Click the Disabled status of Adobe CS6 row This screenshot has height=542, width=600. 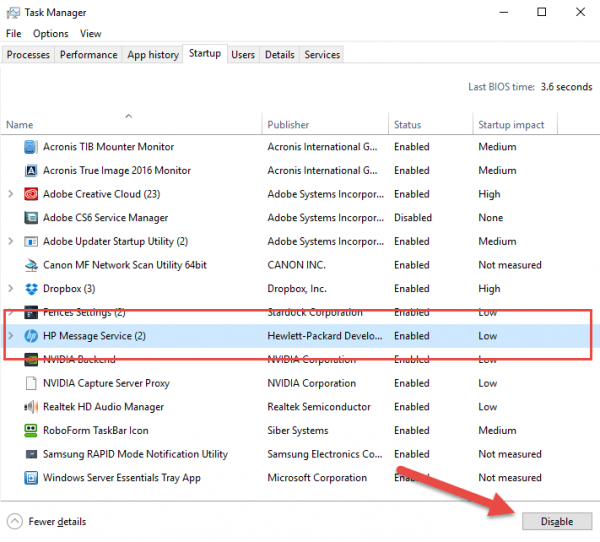[x=413, y=217]
